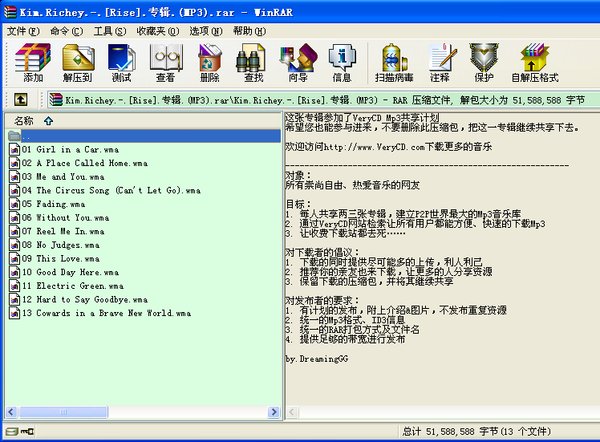Viewport: 600px width, 442px height.
Task: Click the archive path address field
Action: tap(323, 100)
